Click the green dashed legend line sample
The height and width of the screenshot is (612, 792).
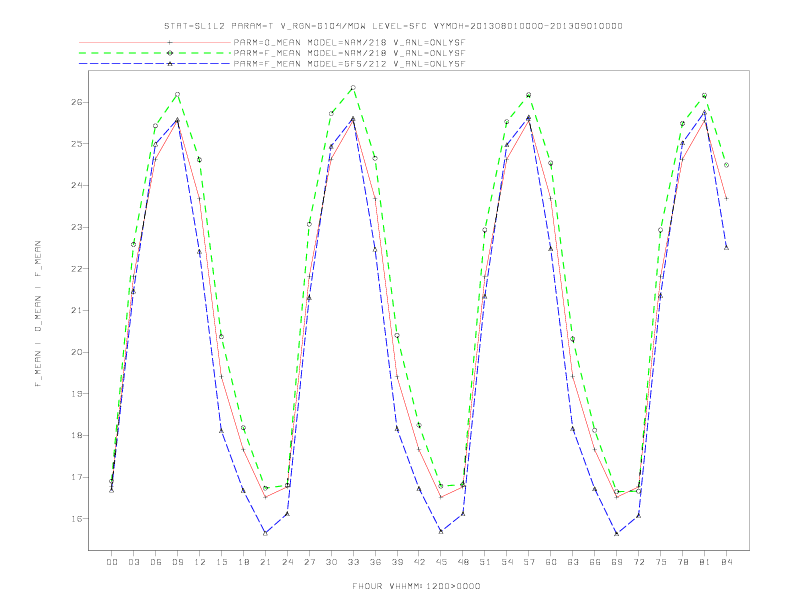pos(155,53)
